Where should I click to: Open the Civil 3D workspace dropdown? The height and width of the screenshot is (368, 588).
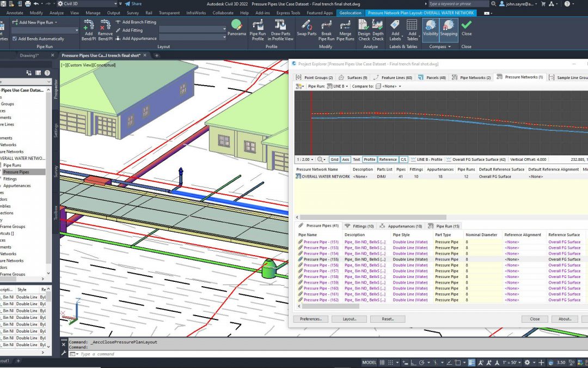point(87,4)
